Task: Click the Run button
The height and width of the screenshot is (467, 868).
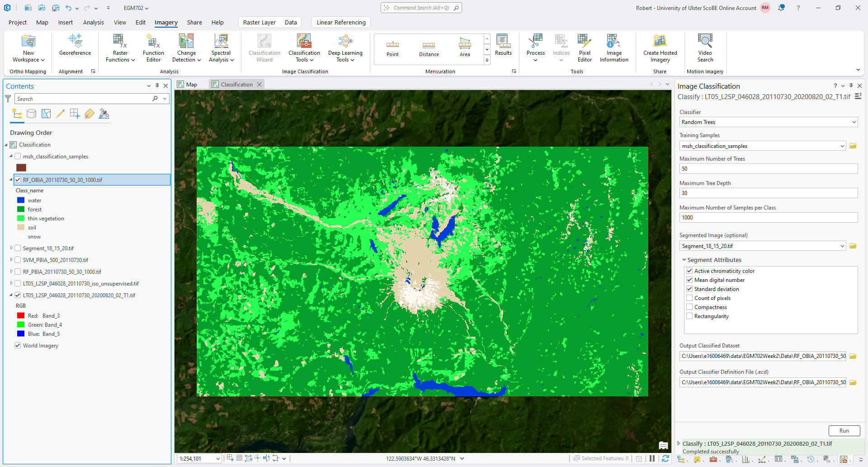Action: pos(844,431)
